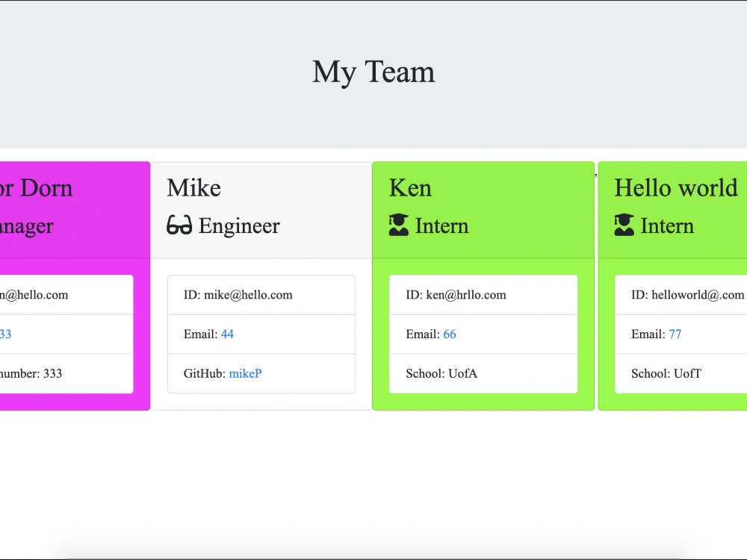Open the mikeP GitHub link

245,373
